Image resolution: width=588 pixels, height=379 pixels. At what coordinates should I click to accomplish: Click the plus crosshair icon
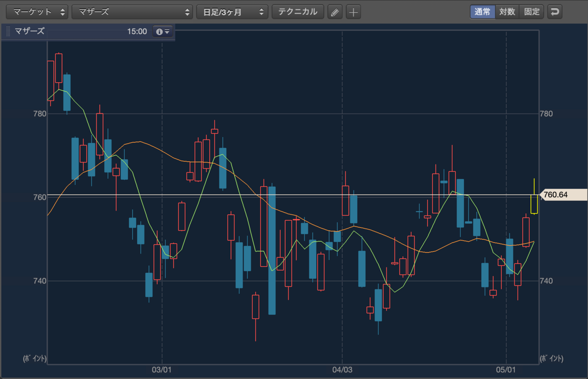[x=353, y=12]
